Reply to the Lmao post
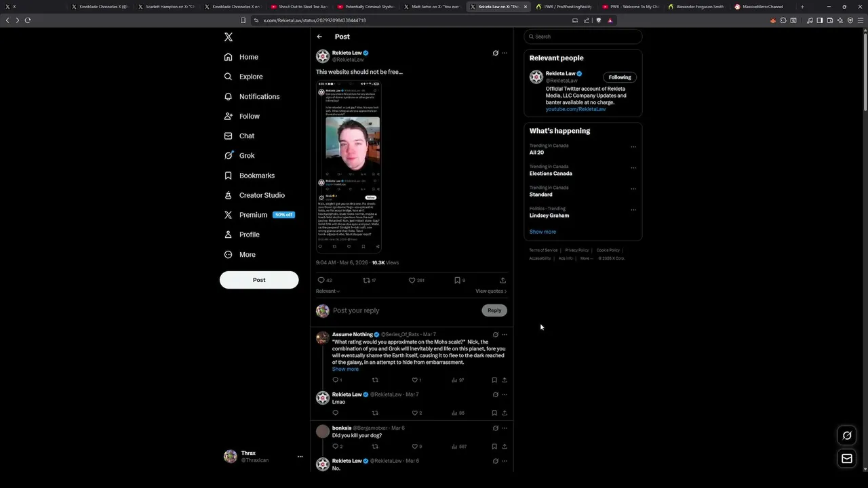 coord(335,413)
